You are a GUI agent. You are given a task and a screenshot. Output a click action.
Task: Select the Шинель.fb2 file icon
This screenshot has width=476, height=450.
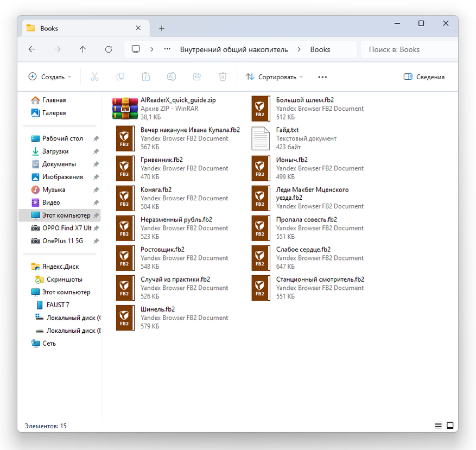coord(125,318)
